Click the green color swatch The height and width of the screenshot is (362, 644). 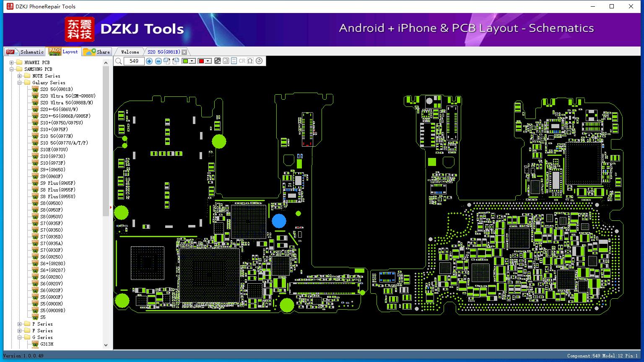(185, 61)
